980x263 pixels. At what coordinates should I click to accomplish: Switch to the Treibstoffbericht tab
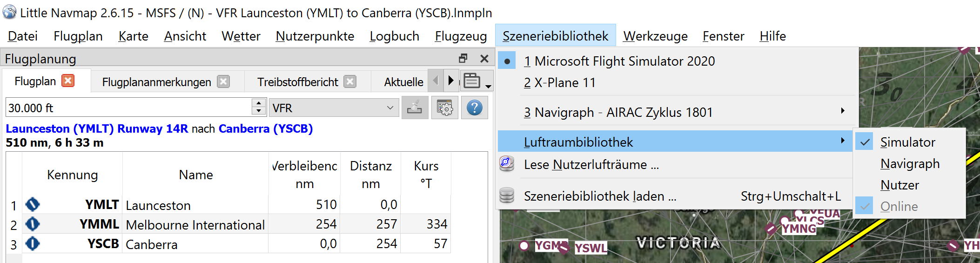click(297, 82)
